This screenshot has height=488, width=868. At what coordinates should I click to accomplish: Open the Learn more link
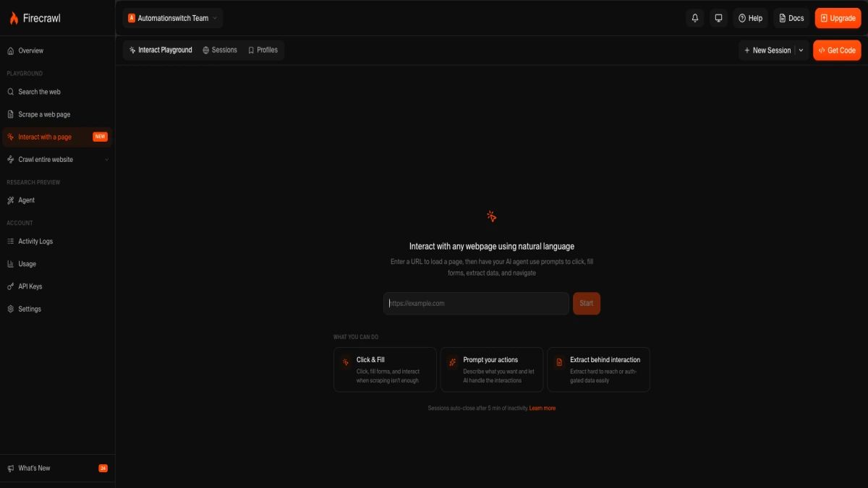click(542, 408)
